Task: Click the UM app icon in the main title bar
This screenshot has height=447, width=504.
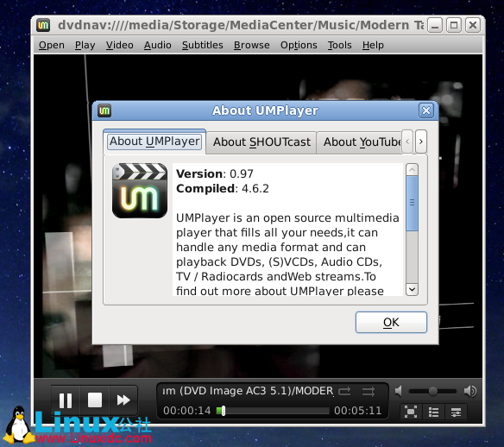Action: point(43,25)
